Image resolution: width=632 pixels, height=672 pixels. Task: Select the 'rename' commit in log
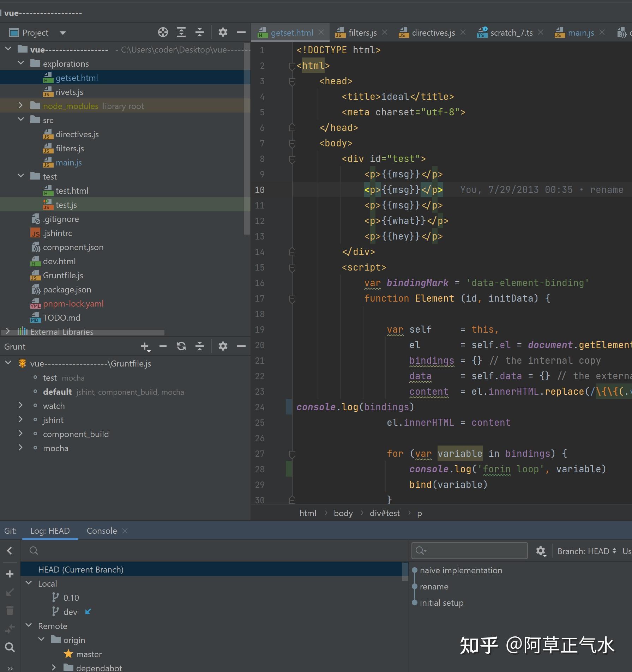[434, 587]
